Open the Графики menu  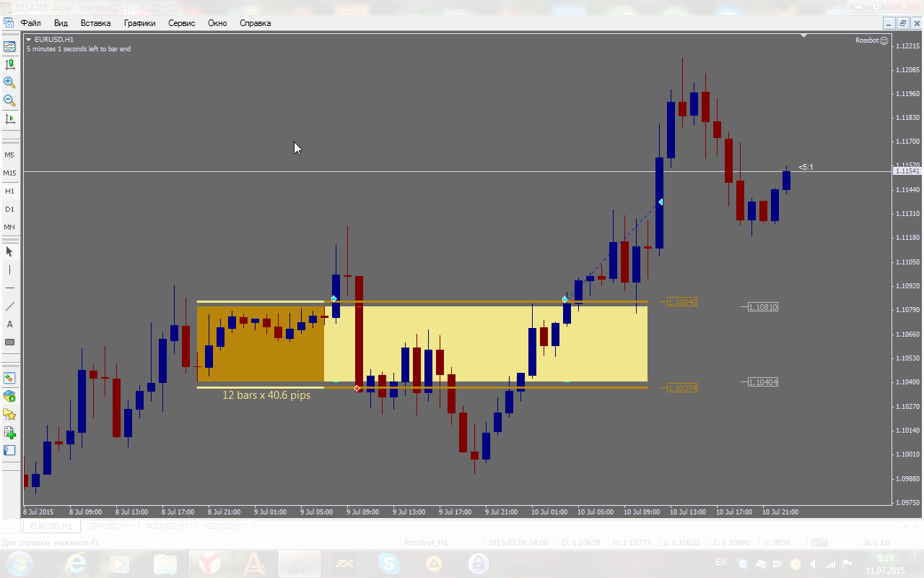tap(139, 23)
